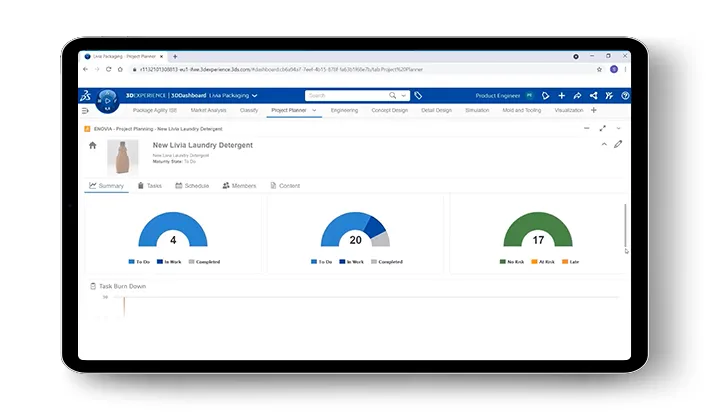
Task: Click the Task Burn Down heading
Action: [123, 287]
